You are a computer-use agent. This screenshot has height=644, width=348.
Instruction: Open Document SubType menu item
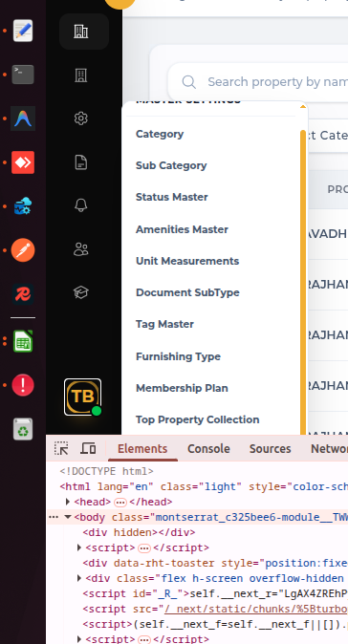tap(187, 292)
